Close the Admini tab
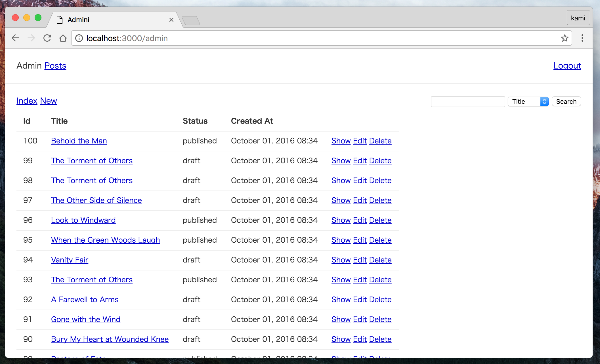600x364 pixels. pos(171,20)
